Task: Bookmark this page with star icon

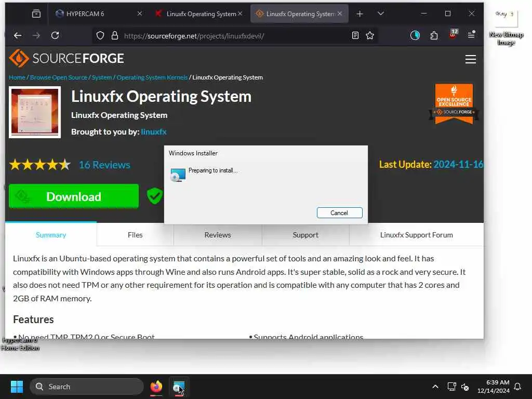Action: click(x=370, y=36)
